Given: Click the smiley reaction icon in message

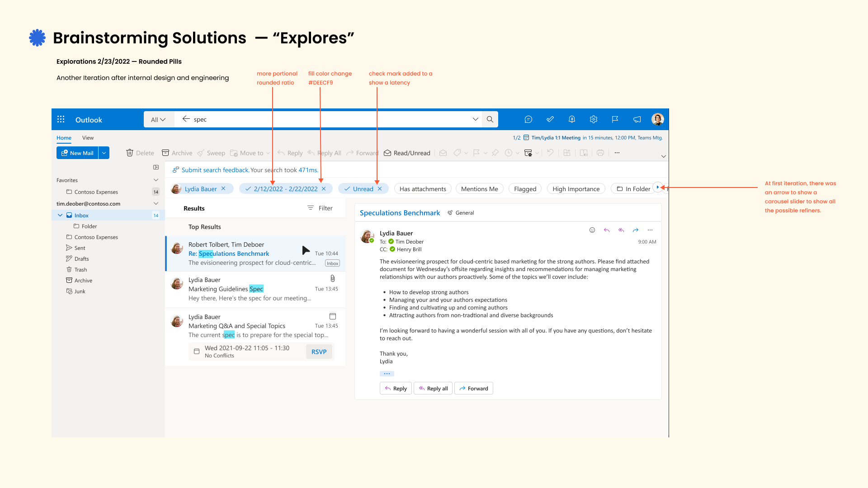Looking at the screenshot, I should click(x=592, y=230).
